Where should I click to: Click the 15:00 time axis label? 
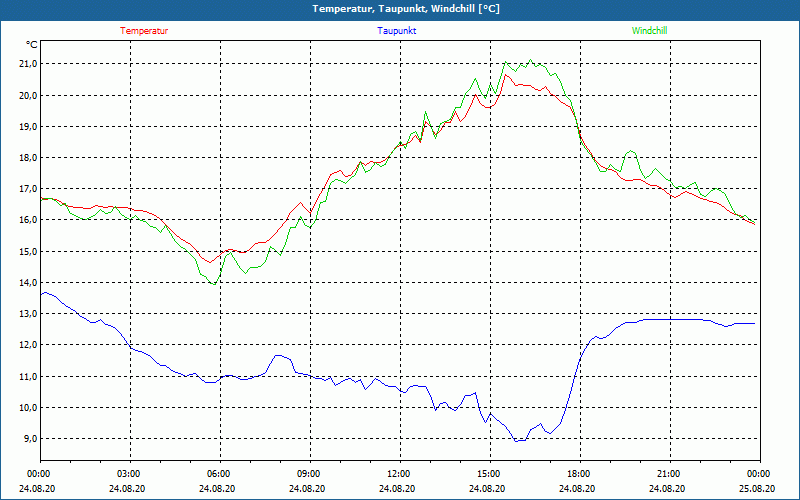pos(487,474)
